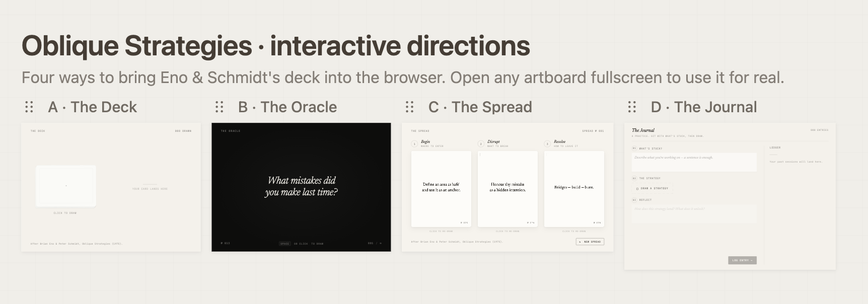Image resolution: width=868 pixels, height=304 pixels.
Task: Grab the drag handle for B · The Oracle
Action: pos(219,107)
